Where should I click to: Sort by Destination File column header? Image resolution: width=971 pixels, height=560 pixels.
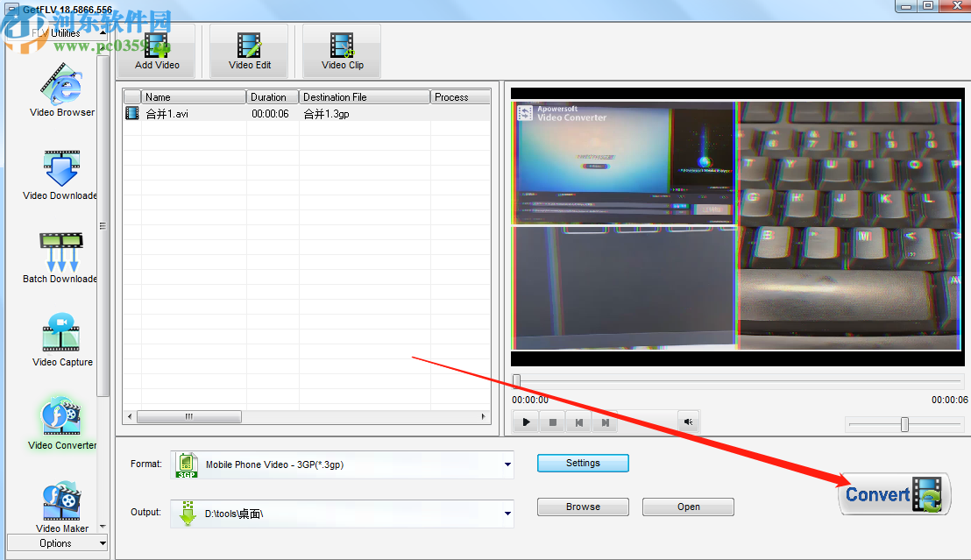(365, 97)
